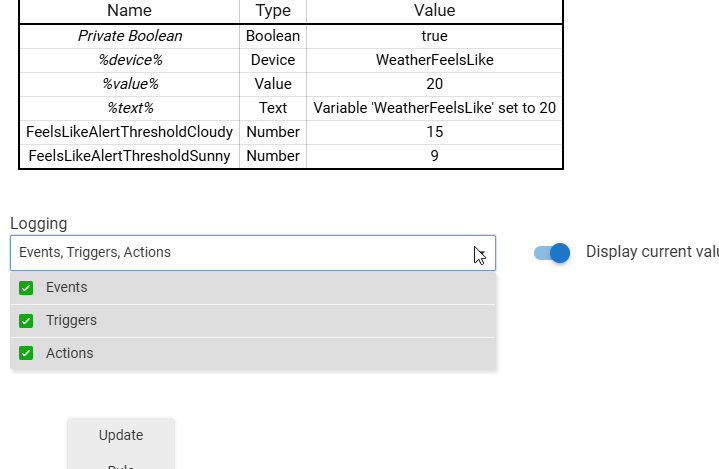This screenshot has height=469, width=719.
Task: Uncheck the Triggers logging checkbox
Action: (x=26, y=321)
